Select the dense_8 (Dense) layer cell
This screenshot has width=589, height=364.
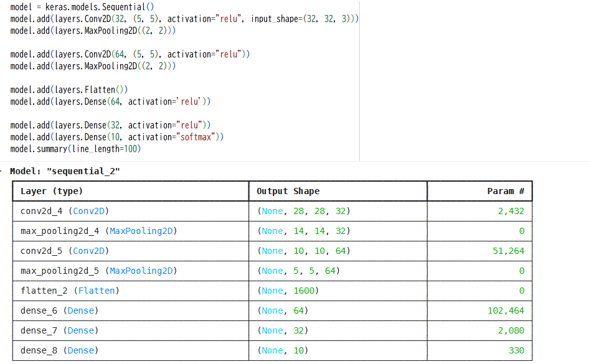tap(59, 350)
